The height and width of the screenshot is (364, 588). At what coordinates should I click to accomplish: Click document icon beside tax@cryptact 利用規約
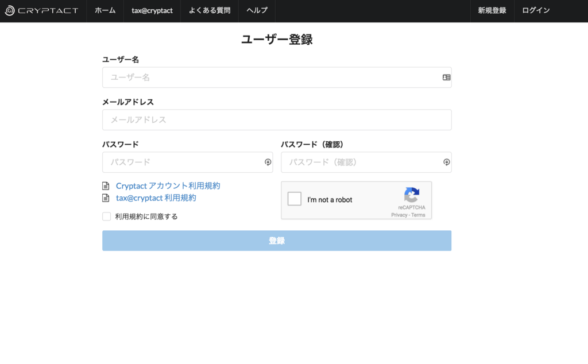[106, 198]
